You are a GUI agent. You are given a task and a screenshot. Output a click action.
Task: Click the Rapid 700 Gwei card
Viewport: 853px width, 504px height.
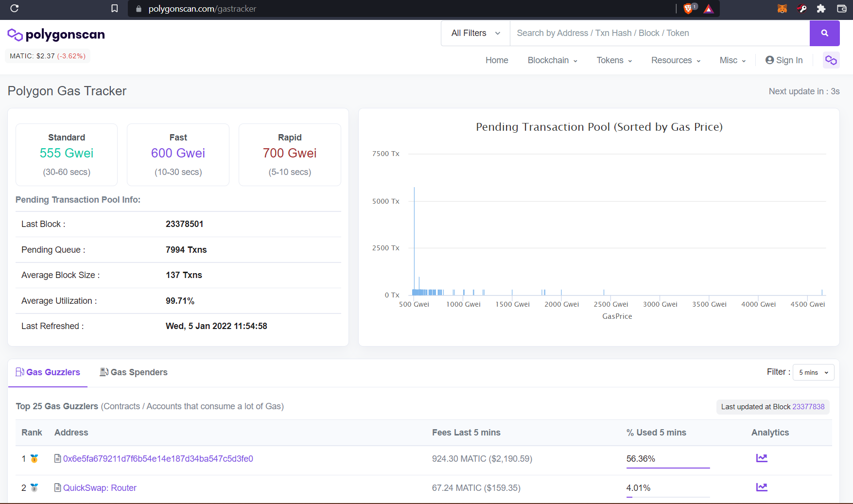[x=290, y=155]
